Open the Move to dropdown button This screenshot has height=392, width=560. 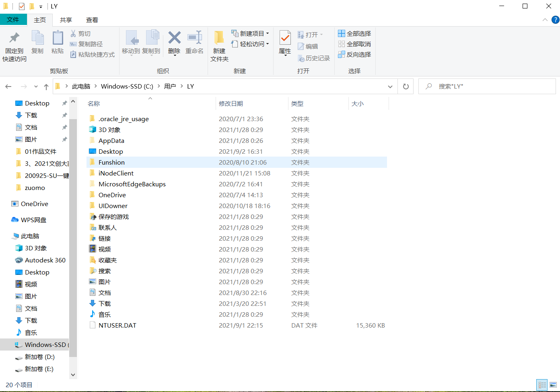point(131,42)
